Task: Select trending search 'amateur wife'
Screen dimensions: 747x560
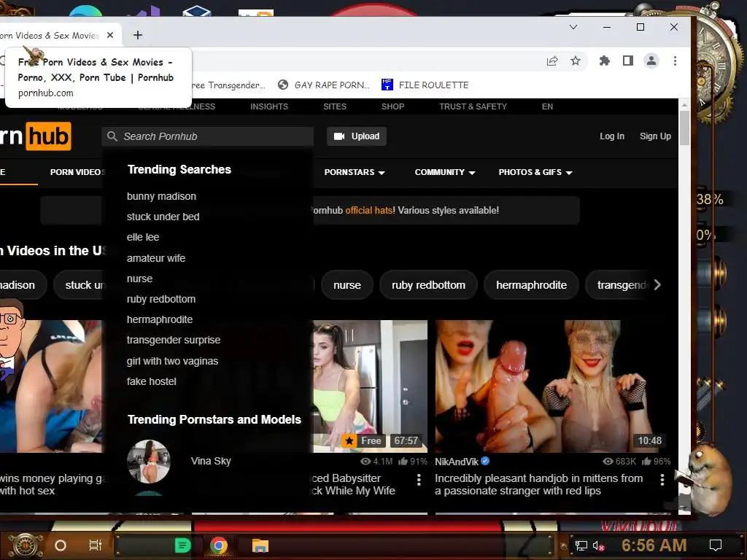Action: coord(156,258)
